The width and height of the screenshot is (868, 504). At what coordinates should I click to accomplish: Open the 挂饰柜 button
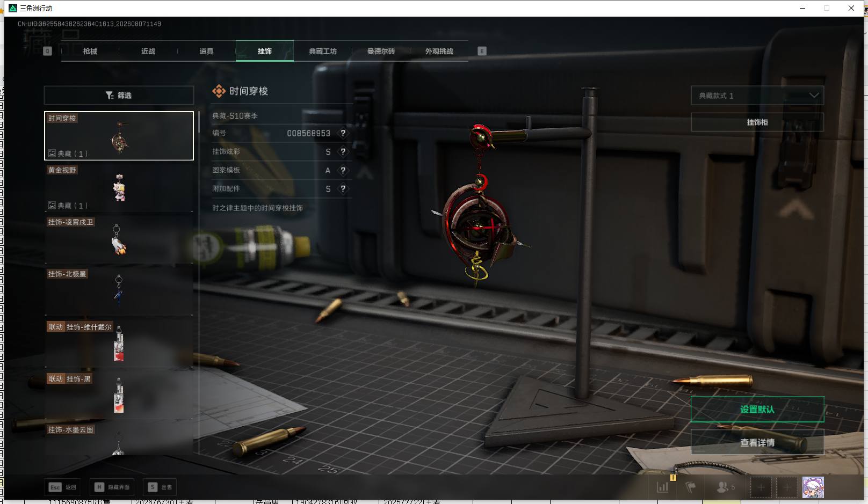[x=757, y=122]
